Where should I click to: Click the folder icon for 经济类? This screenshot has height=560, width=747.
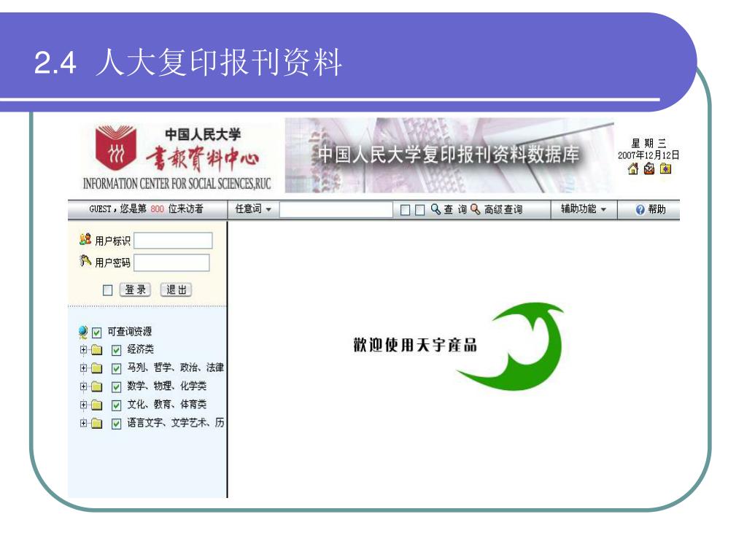pyautogui.click(x=97, y=350)
